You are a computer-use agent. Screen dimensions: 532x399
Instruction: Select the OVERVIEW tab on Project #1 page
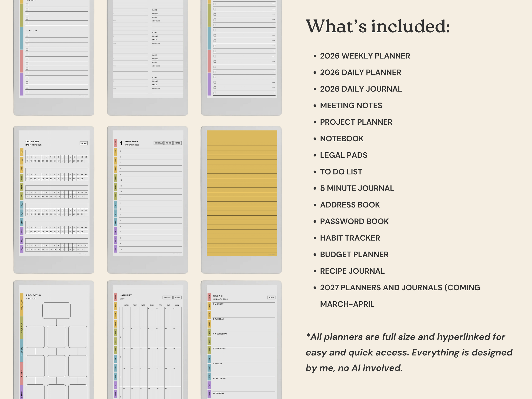(22, 327)
